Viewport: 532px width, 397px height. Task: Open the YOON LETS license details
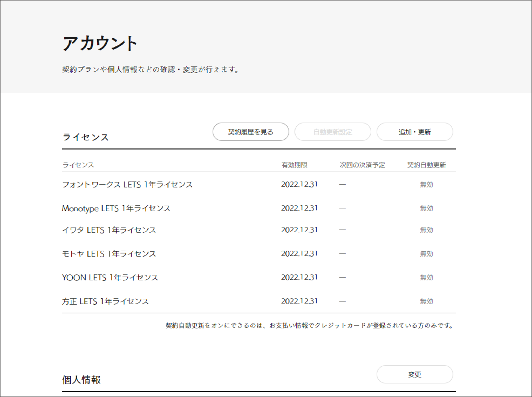coord(110,277)
